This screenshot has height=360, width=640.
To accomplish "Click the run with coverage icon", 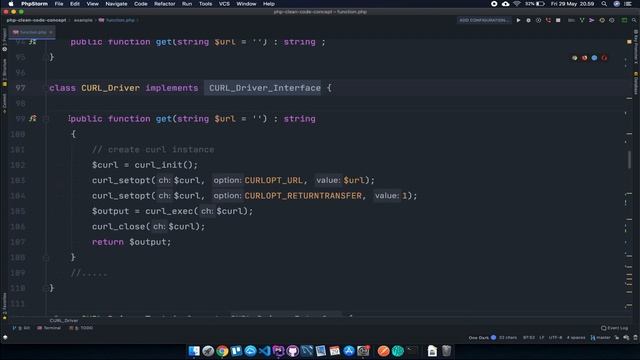I will pos(538,20).
